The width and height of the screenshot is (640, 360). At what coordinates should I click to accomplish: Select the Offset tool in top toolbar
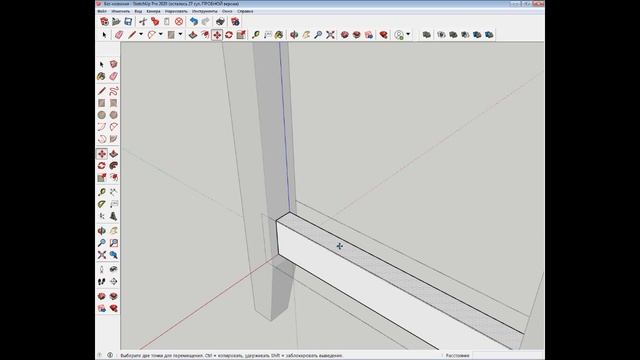tap(205, 35)
